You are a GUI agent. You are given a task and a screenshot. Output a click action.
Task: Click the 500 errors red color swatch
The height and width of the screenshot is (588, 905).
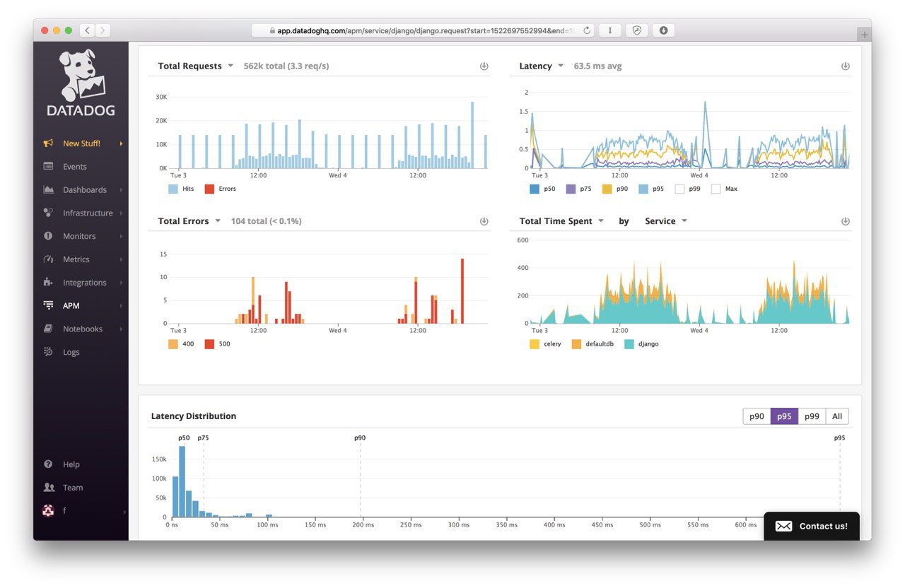209,344
